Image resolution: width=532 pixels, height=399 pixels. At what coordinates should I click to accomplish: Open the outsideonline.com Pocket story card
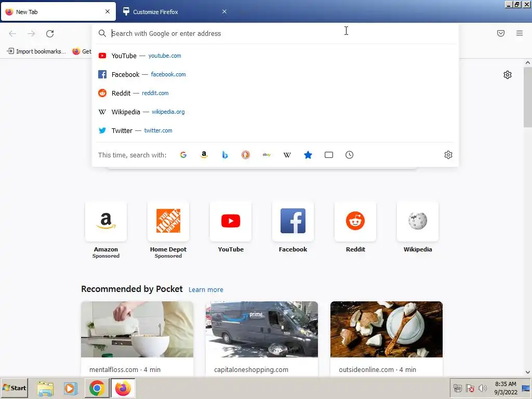tap(387, 338)
